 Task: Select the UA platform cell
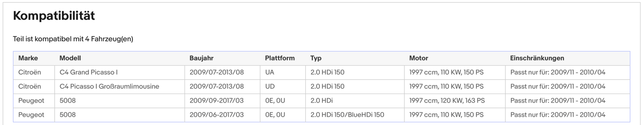click(283, 72)
